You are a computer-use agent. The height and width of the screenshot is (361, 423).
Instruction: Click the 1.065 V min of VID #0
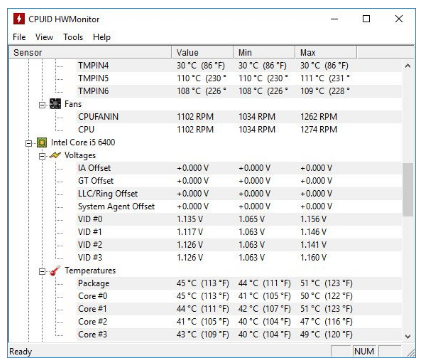click(252, 219)
